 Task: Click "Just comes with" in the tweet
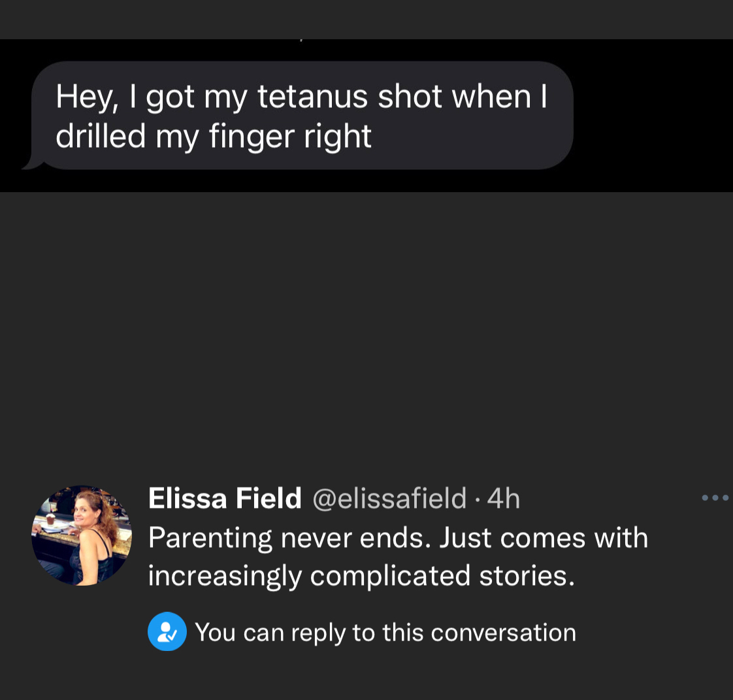pos(544,538)
